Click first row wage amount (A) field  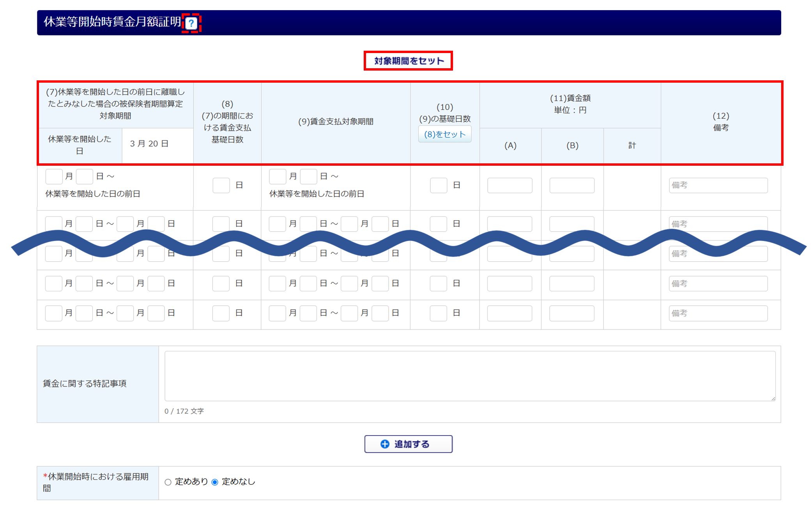click(x=509, y=185)
